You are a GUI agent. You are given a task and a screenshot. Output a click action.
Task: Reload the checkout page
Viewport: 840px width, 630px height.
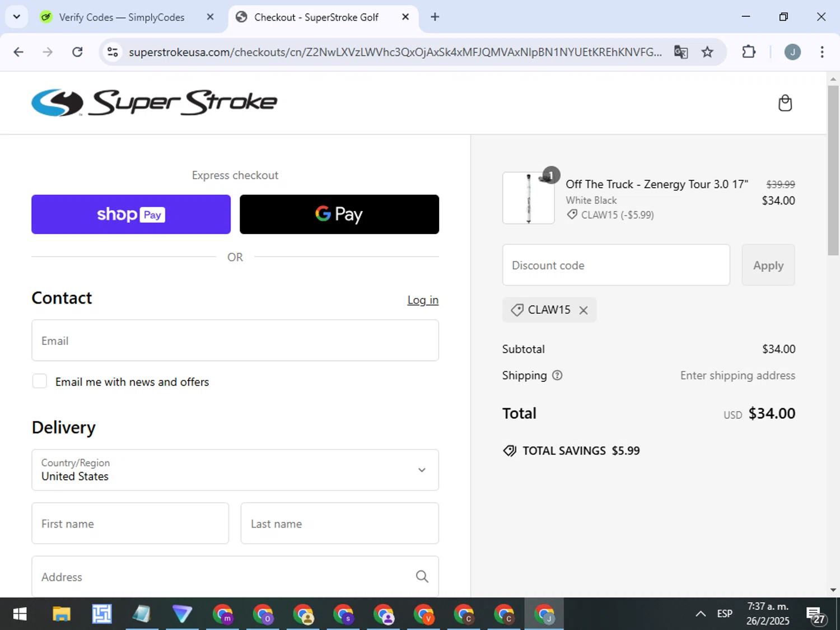click(x=77, y=52)
